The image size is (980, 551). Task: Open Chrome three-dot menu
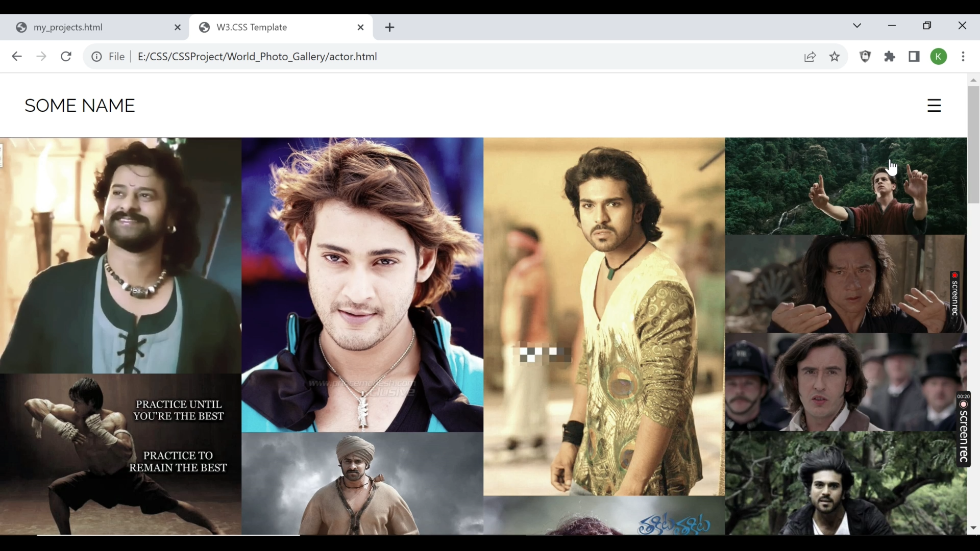click(963, 57)
